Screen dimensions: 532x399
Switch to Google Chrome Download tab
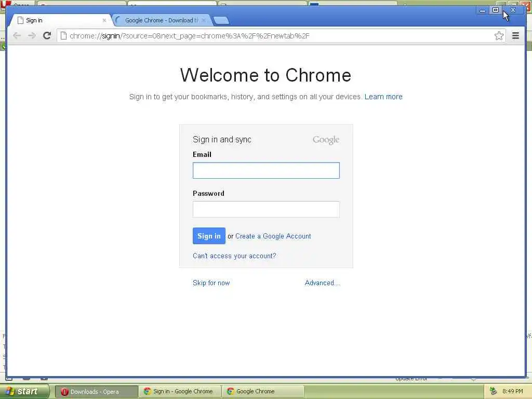point(162,20)
